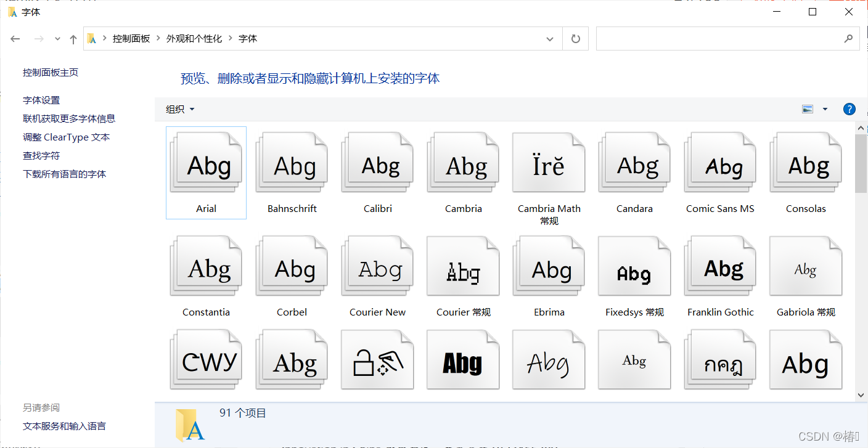The width and height of the screenshot is (868, 448).
Task: Click the refresh button in address bar
Action: (576, 39)
